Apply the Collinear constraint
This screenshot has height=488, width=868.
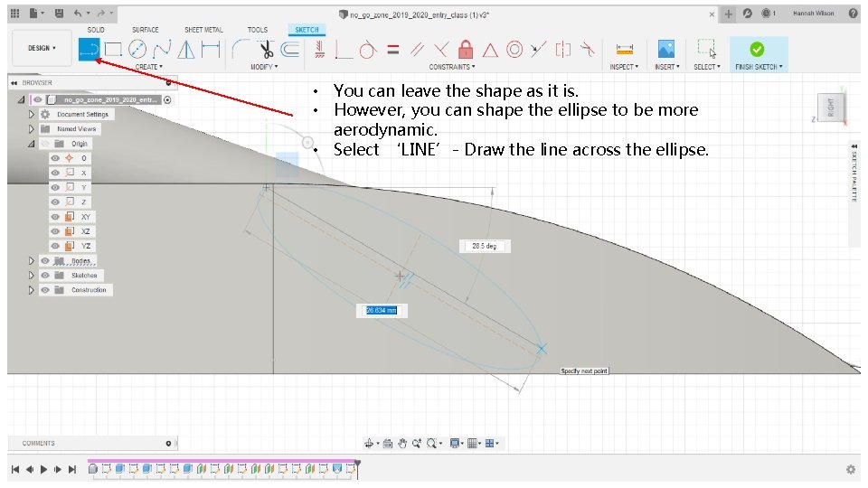click(538, 50)
